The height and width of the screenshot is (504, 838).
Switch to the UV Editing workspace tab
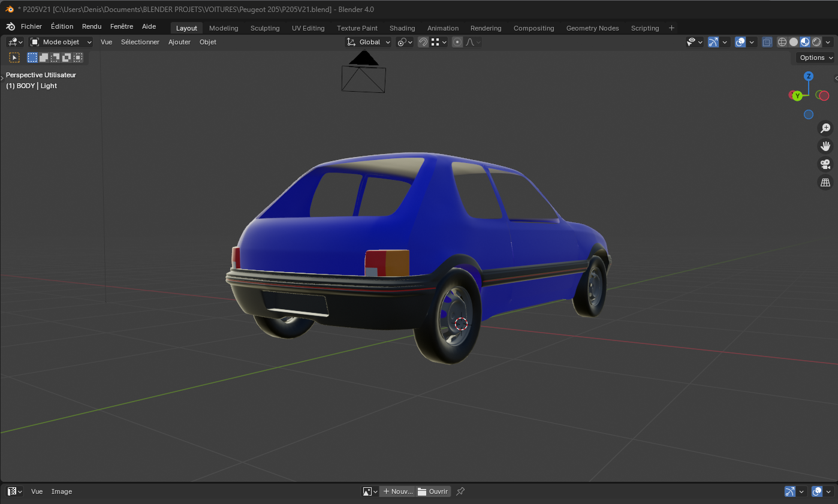pyautogui.click(x=308, y=28)
